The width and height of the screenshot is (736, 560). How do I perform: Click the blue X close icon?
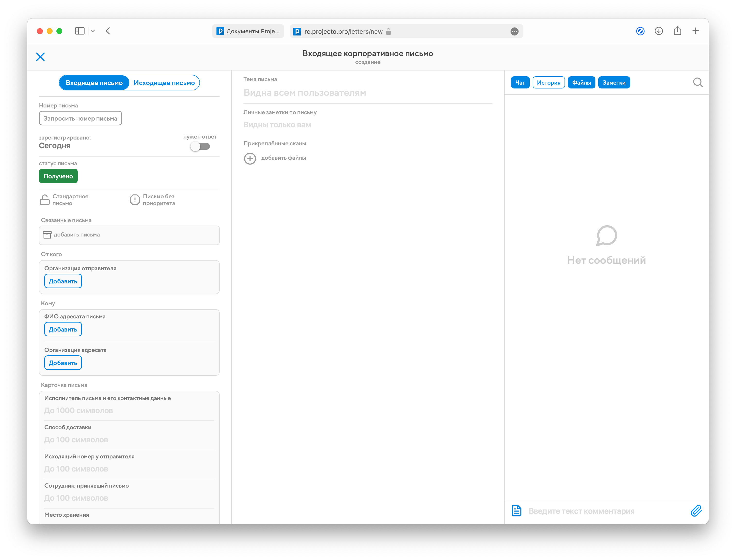click(x=40, y=57)
